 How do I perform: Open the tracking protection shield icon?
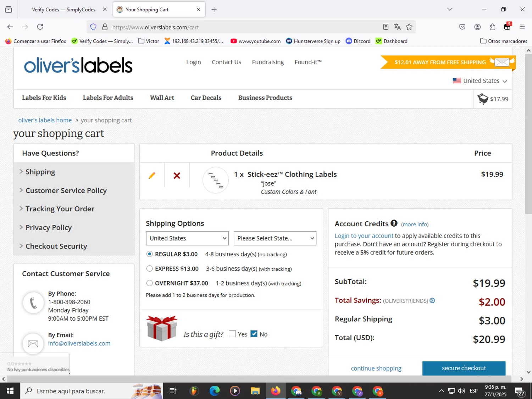[93, 27]
